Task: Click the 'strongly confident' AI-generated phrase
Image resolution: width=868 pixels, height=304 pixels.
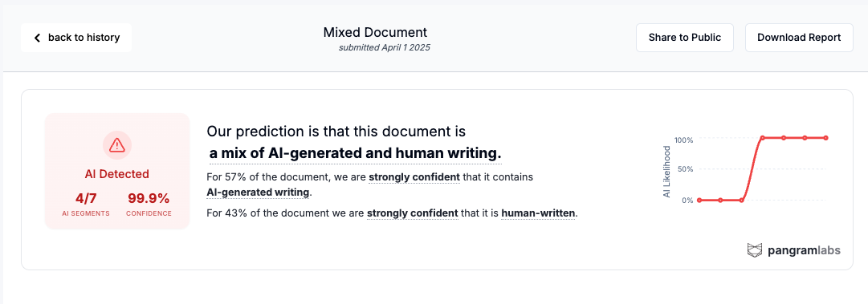Action: click(x=414, y=177)
